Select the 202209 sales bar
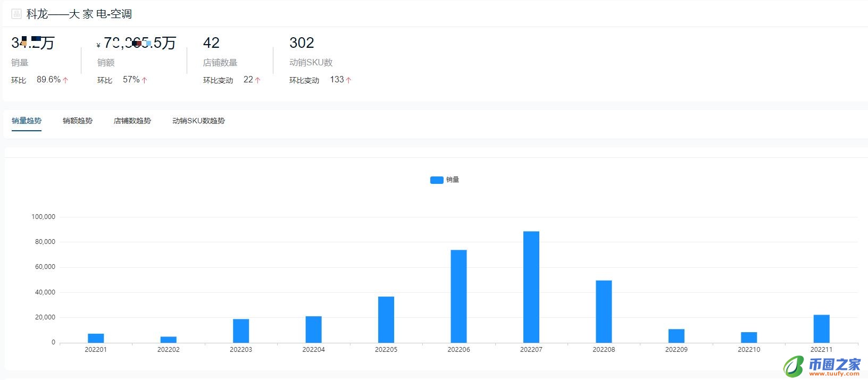 pyautogui.click(x=677, y=336)
